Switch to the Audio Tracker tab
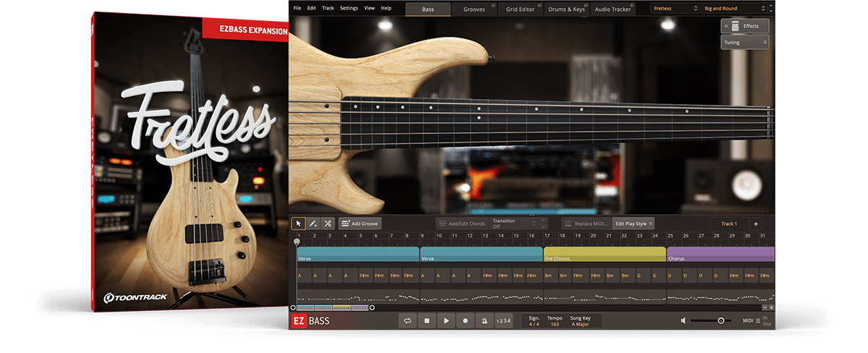Viewport: 868px width, 353px height. [x=612, y=9]
